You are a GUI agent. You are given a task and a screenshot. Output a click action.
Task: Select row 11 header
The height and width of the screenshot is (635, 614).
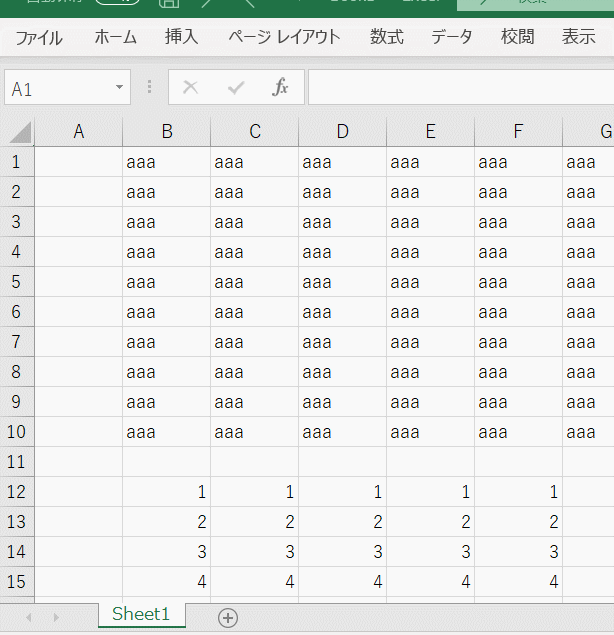[17, 461]
